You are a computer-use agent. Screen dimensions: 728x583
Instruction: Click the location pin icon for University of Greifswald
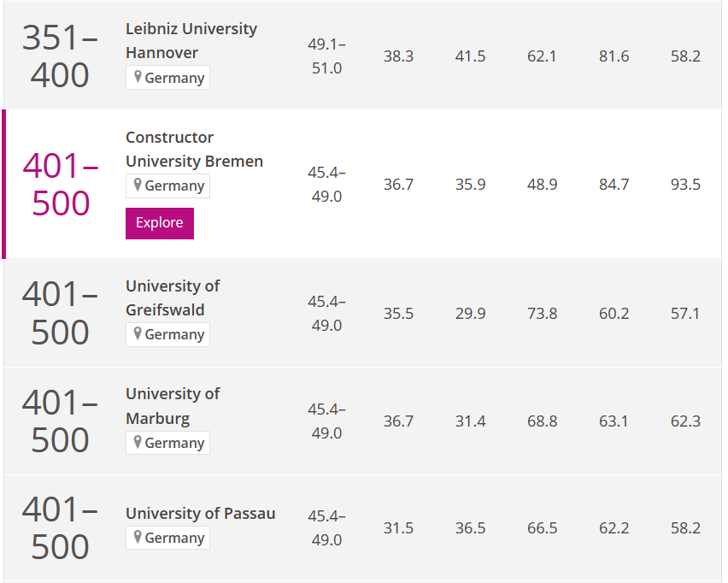(x=138, y=334)
